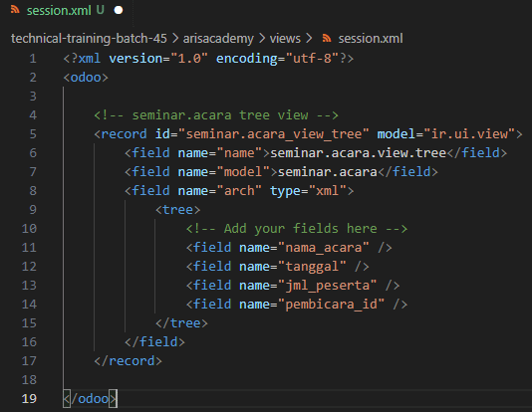This screenshot has height=412, width=532.
Task: Click line number 5 in the gutter
Action: click(33, 134)
